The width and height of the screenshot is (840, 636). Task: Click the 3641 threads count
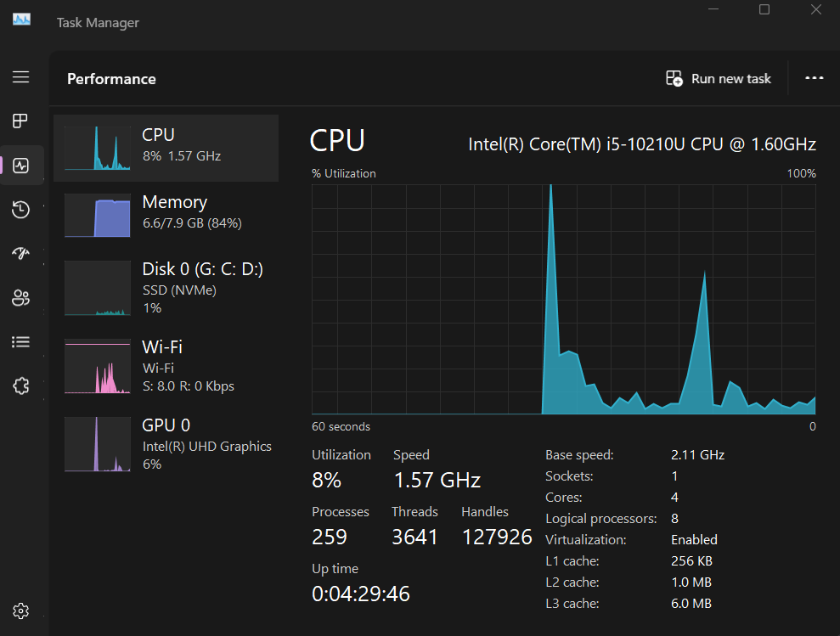click(414, 537)
